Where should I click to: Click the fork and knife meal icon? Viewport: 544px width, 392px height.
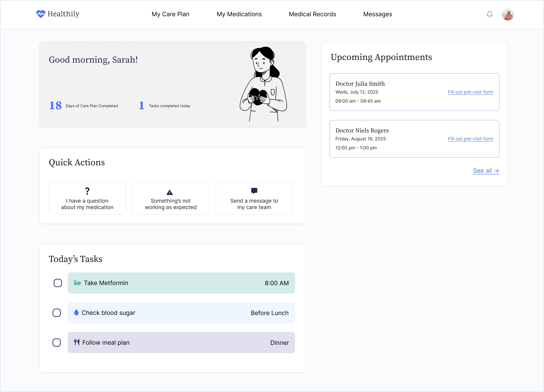pyautogui.click(x=77, y=342)
